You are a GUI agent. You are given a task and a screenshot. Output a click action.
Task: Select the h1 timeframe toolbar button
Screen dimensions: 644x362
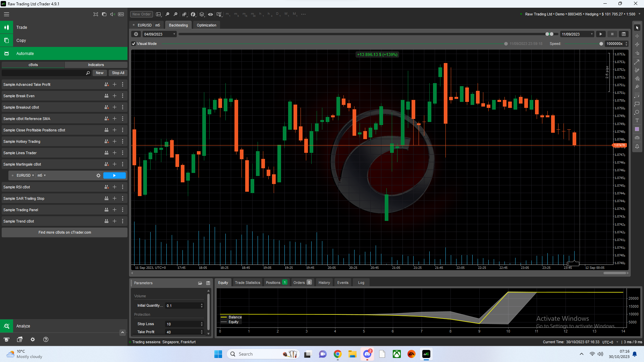[261, 14]
